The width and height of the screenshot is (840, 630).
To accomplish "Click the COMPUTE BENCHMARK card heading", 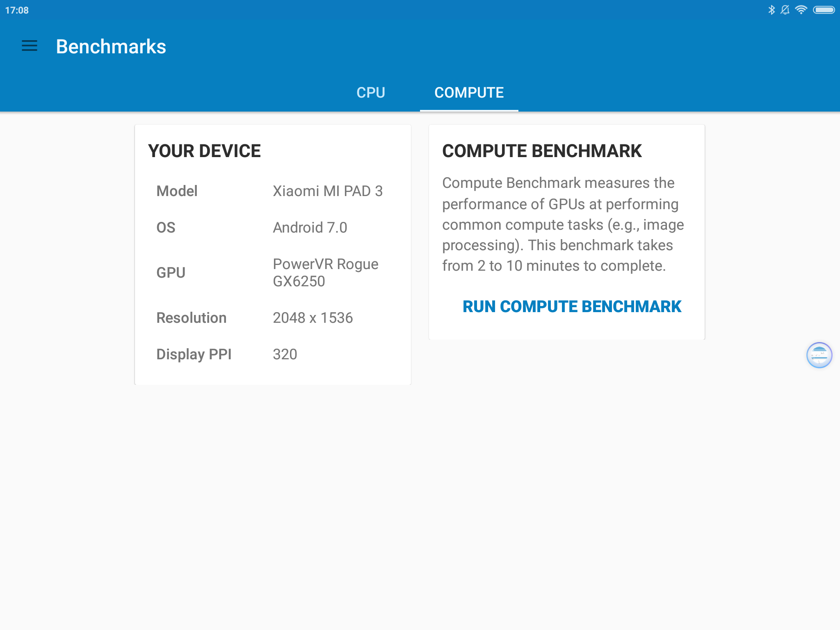I will pos(542,151).
